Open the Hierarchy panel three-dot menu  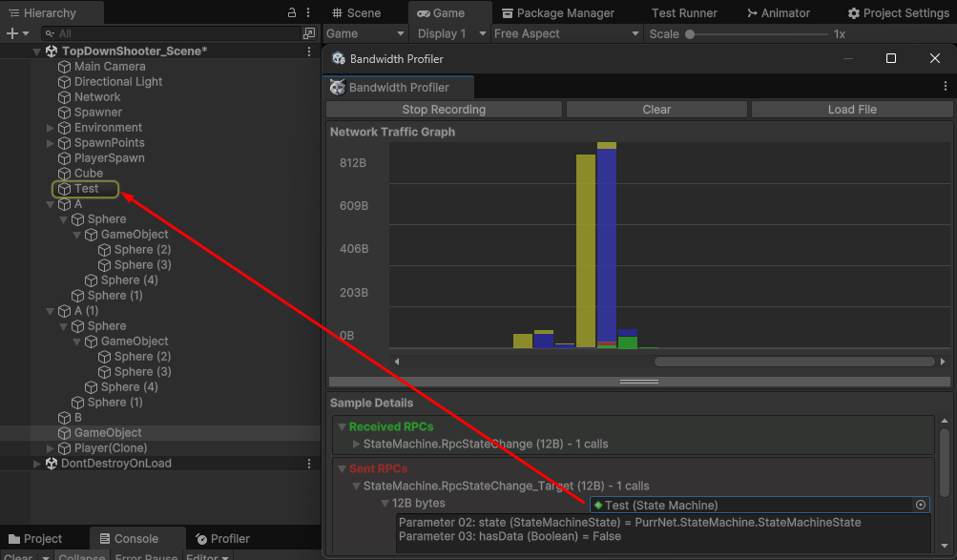[x=309, y=13]
